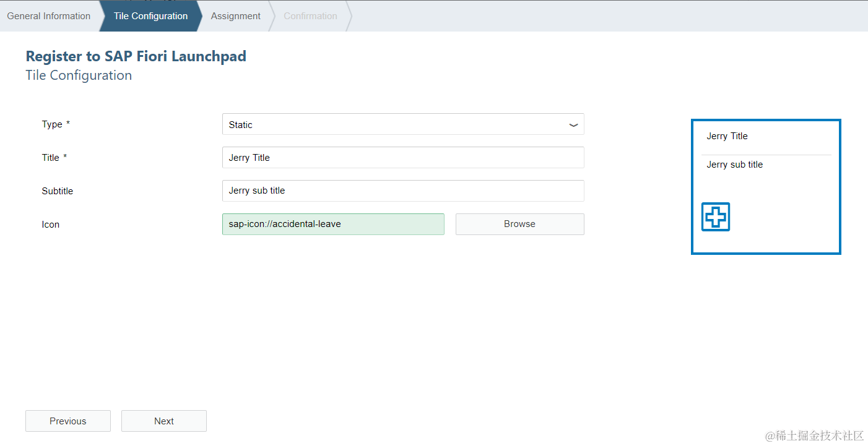Open the Assignment wizard step
Viewport: 868px width, 446px height.
coord(235,15)
